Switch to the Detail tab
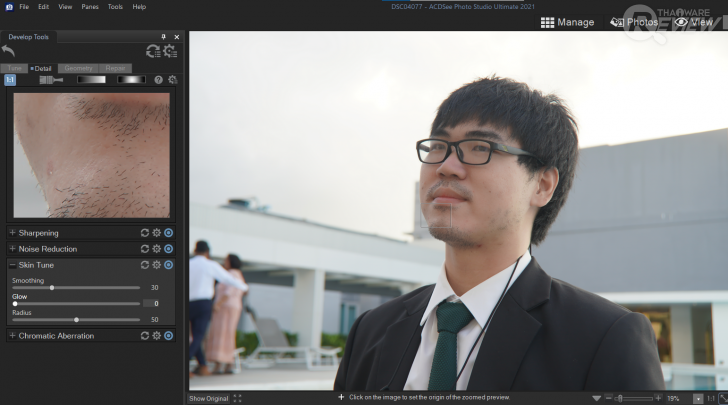The image size is (728, 405). (42, 68)
